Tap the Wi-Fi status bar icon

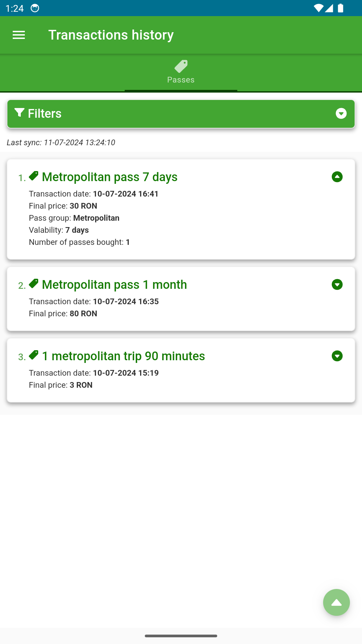point(318,8)
